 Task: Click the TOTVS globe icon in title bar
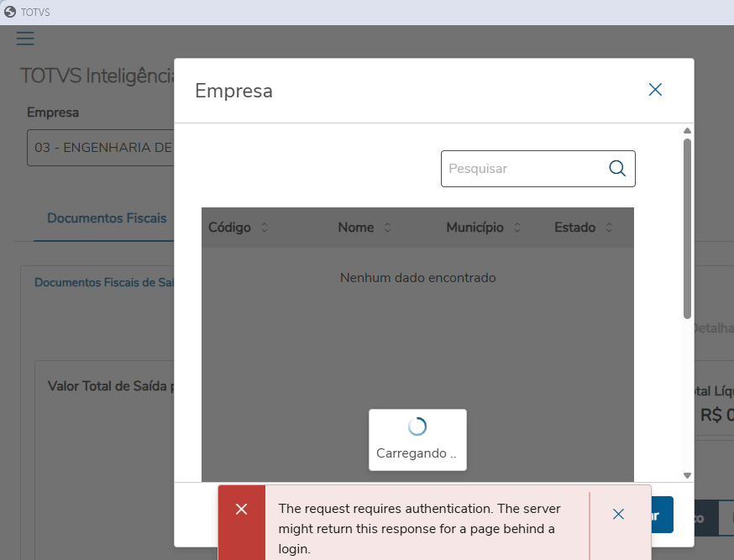coord(10,12)
